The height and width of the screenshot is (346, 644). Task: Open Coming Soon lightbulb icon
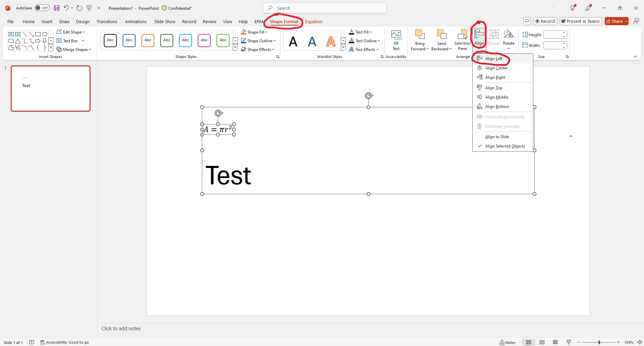573,8
